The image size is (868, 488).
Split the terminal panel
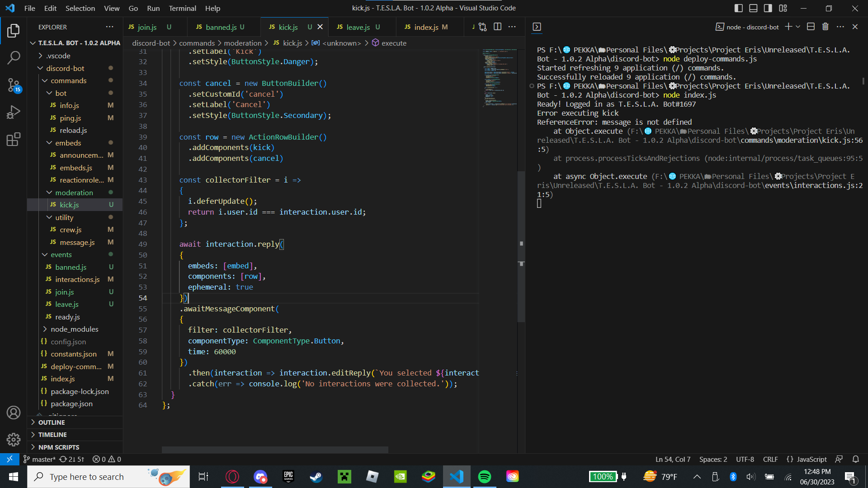point(811,27)
